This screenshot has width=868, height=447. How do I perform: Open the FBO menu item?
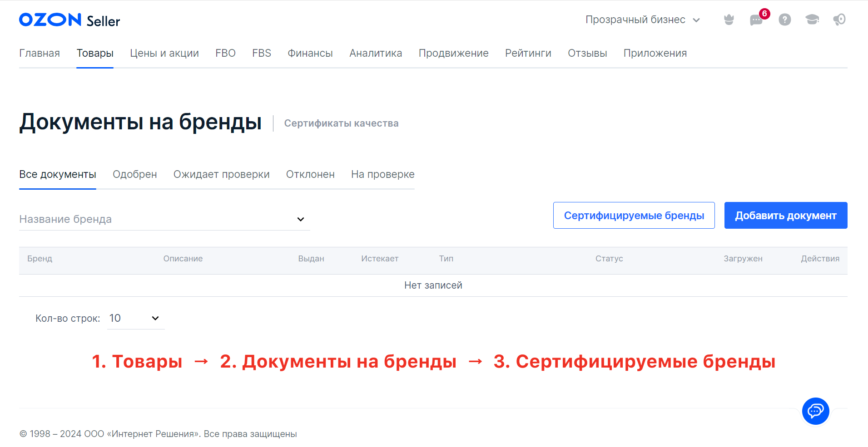[x=225, y=53]
